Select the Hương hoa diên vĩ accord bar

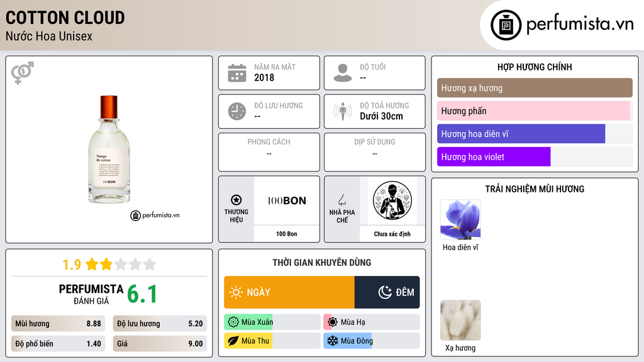click(x=535, y=134)
